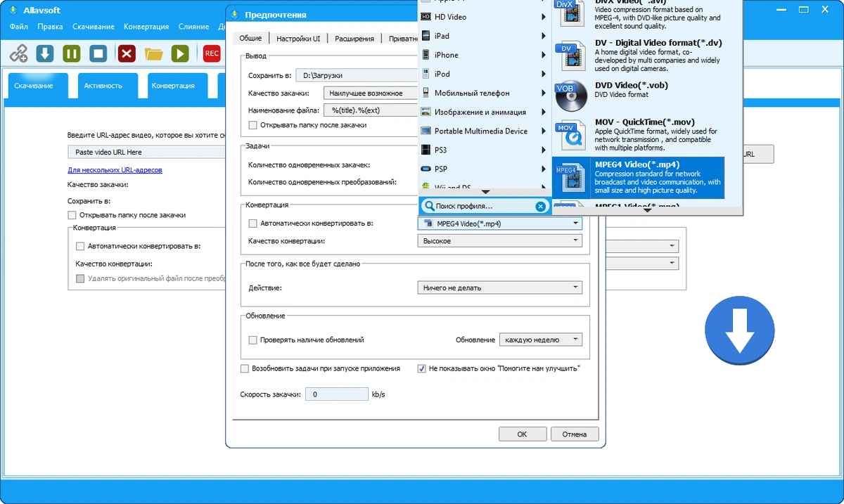Screen dimensions: 844x504
Task: Click the mobile phone category icon
Action: tap(426, 93)
